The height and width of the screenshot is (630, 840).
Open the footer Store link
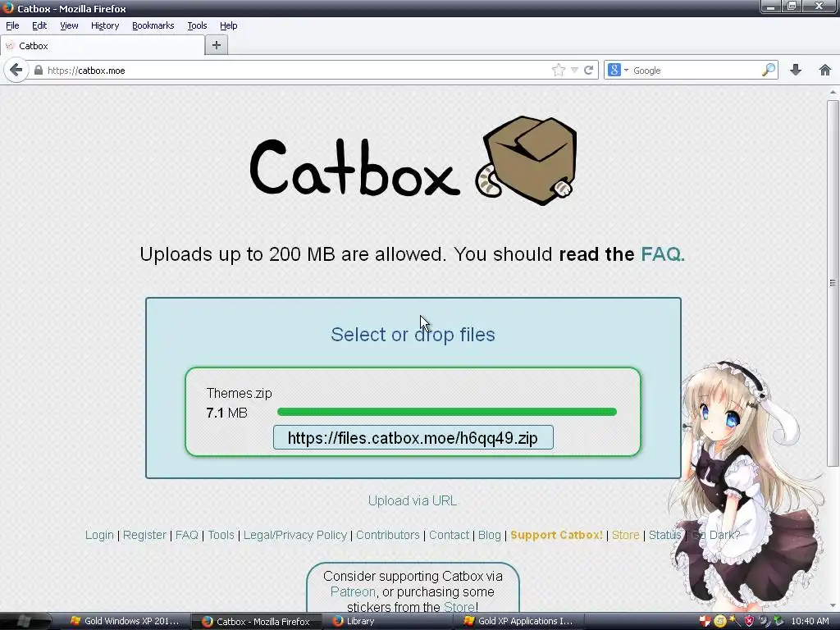[x=626, y=535]
